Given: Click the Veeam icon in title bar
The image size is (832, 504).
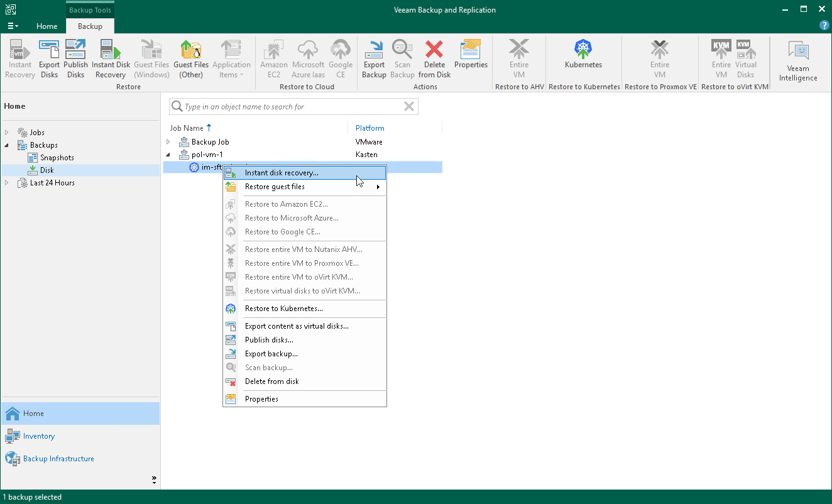Looking at the screenshot, I should click(11, 9).
